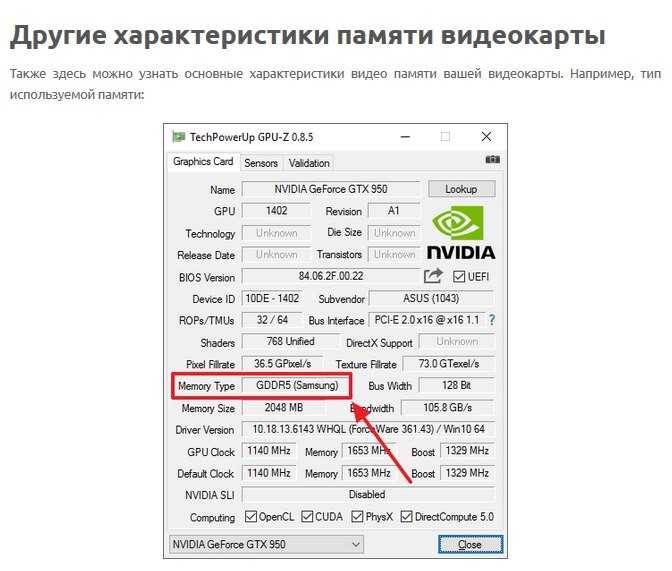This screenshot has width=672, height=571.
Task: Switch to the Sensors tab
Action: (x=261, y=163)
